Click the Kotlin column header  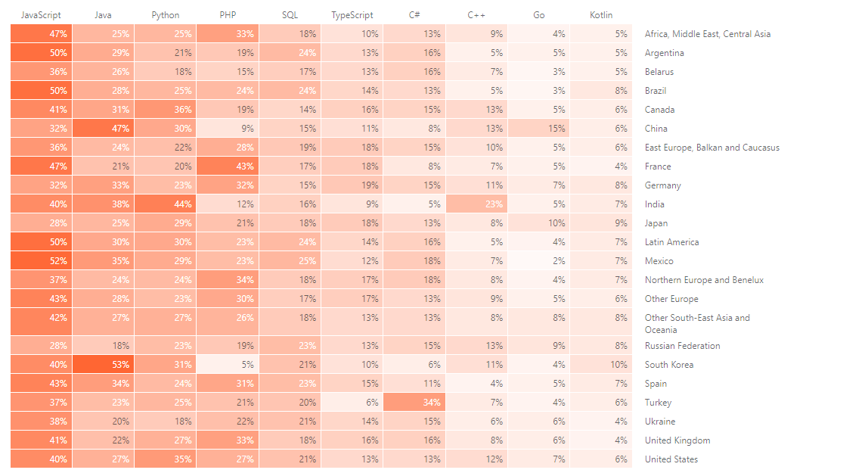pyautogui.click(x=601, y=15)
